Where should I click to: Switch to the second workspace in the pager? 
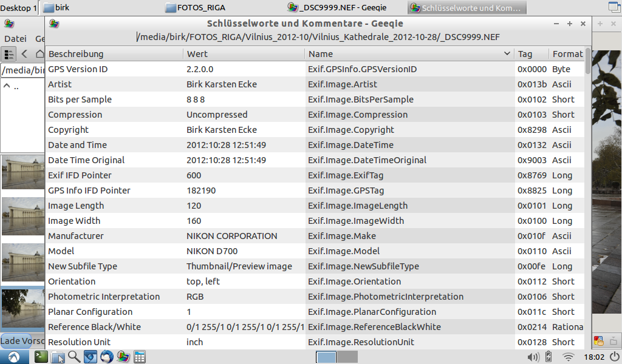coord(347,357)
